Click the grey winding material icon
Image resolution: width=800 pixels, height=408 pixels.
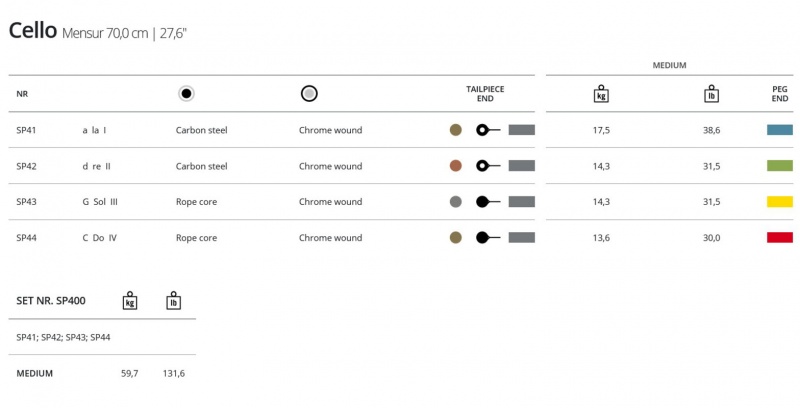point(310,94)
